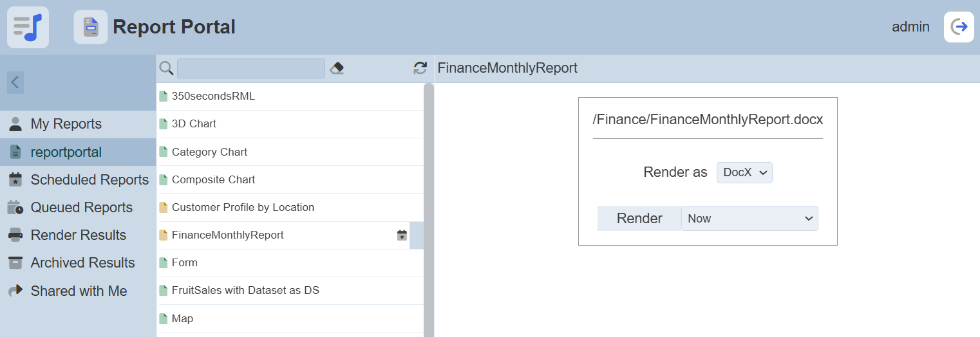
Task: Refresh the report list
Action: pyautogui.click(x=420, y=68)
